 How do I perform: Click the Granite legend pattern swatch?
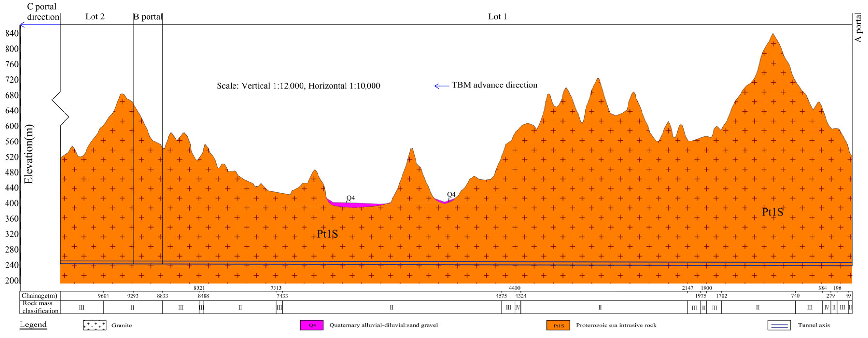pos(94,325)
